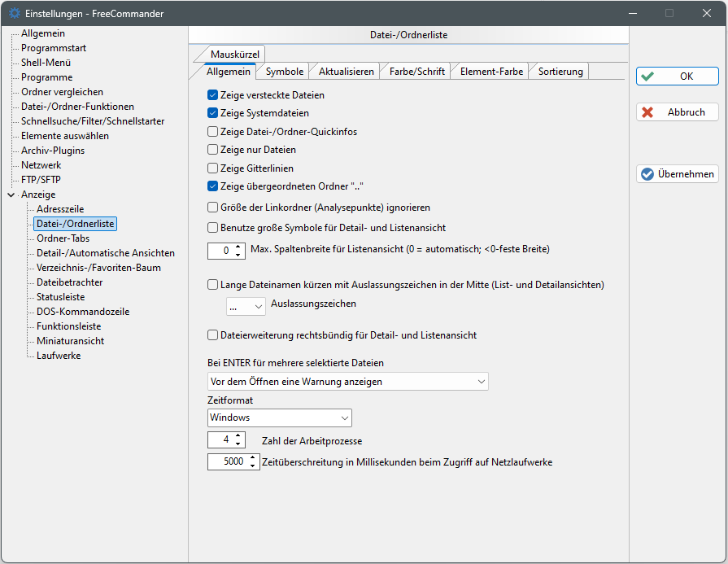Image resolution: width=728 pixels, height=564 pixels.
Task: Check Größe der Linkordner ignorieren
Action: 212,208
